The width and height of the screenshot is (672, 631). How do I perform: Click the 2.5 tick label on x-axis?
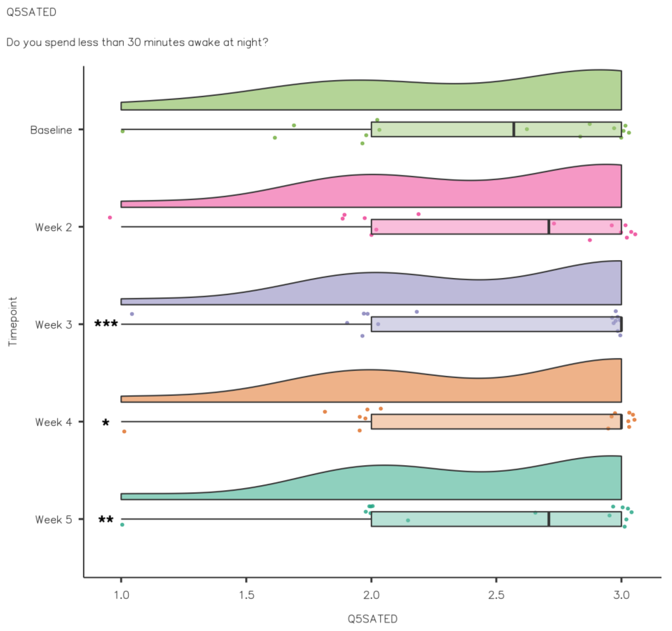point(496,595)
